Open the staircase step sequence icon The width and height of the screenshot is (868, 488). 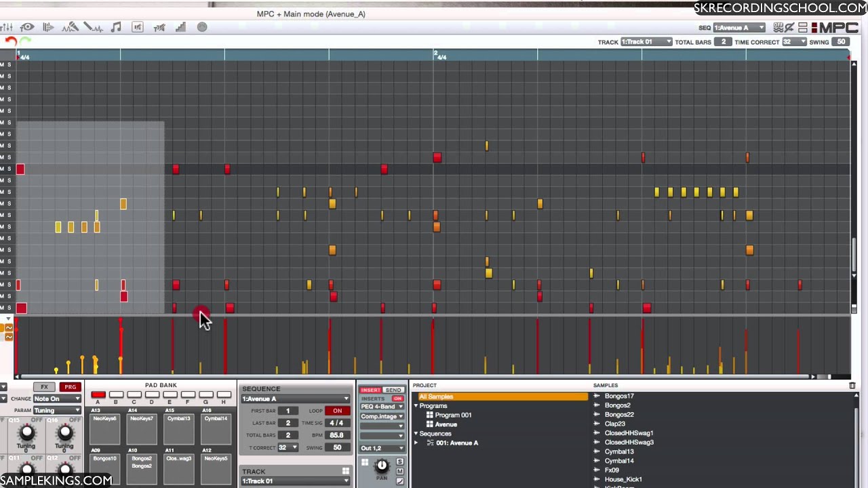click(180, 27)
